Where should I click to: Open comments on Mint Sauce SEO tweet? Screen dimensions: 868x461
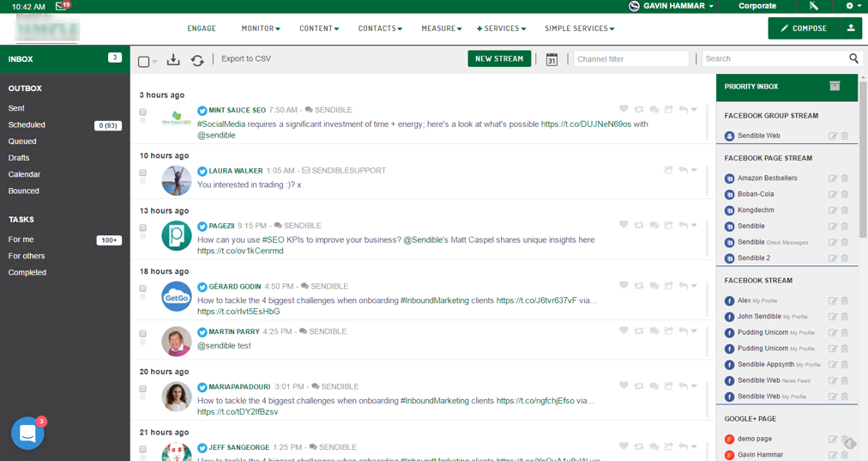(654, 110)
